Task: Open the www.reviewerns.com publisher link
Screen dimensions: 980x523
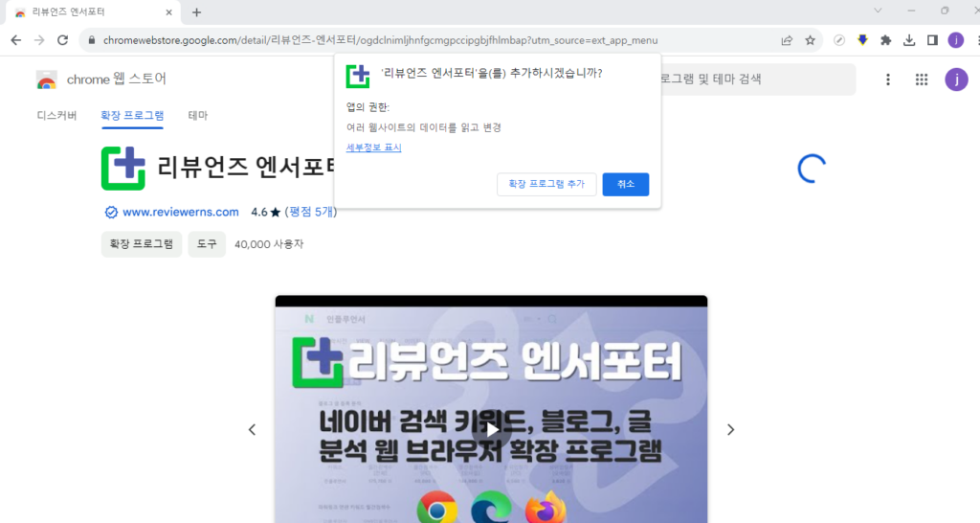Action: point(181,212)
